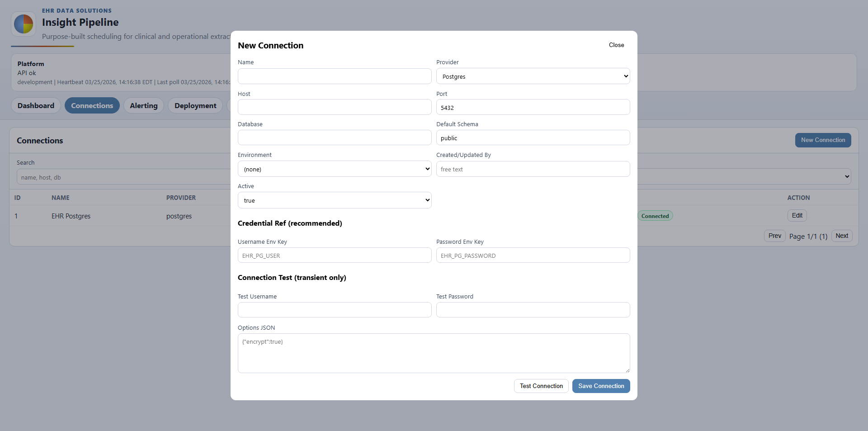Click the Prev pagination button

click(x=774, y=236)
